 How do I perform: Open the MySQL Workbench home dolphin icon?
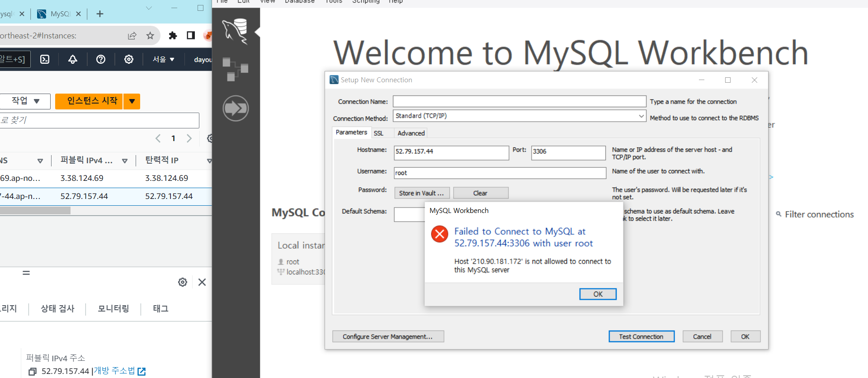236,31
